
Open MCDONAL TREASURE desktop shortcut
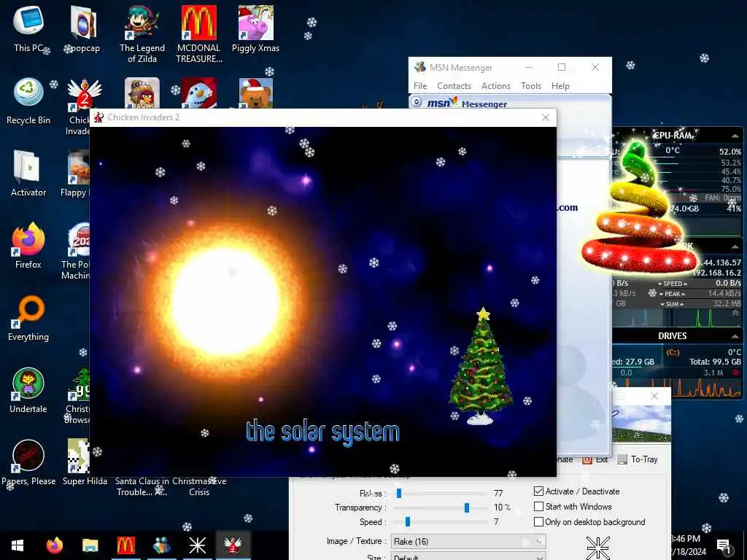point(198,34)
